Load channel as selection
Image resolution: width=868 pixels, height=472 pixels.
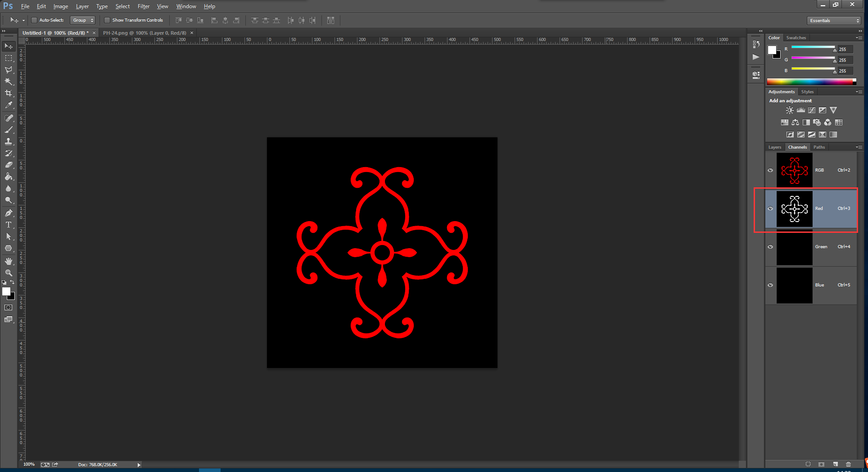click(808, 464)
